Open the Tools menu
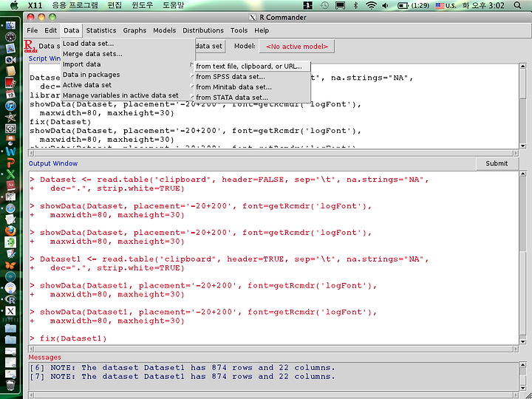This screenshot has width=532, height=399. pyautogui.click(x=239, y=30)
